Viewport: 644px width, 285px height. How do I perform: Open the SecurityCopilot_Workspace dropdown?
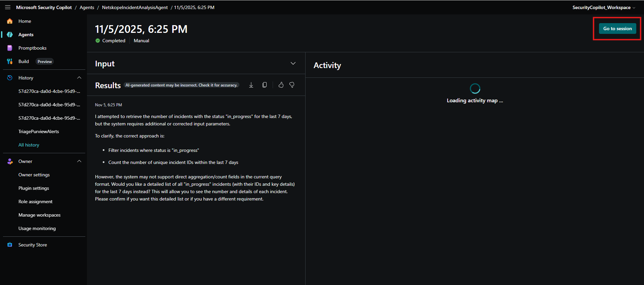pos(604,7)
